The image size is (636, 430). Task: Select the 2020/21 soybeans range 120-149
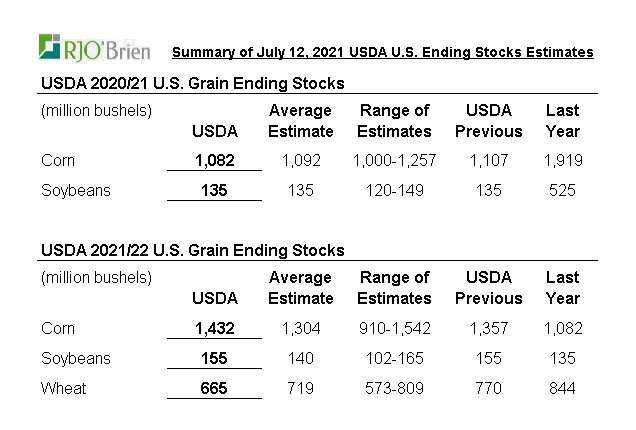click(x=394, y=190)
